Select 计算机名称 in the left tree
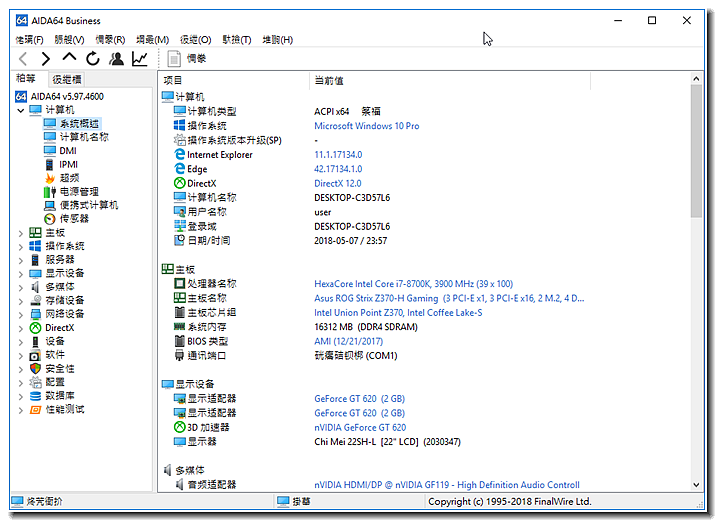720x525 pixels. click(76, 137)
